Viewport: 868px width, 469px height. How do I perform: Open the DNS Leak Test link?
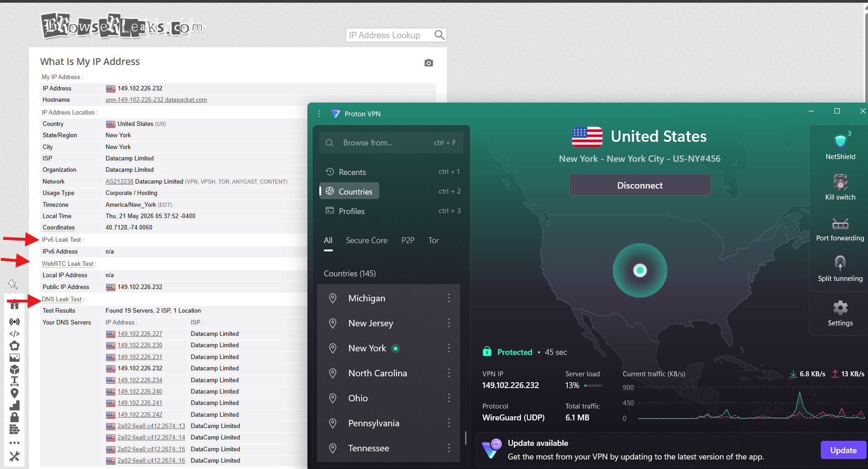(x=62, y=299)
